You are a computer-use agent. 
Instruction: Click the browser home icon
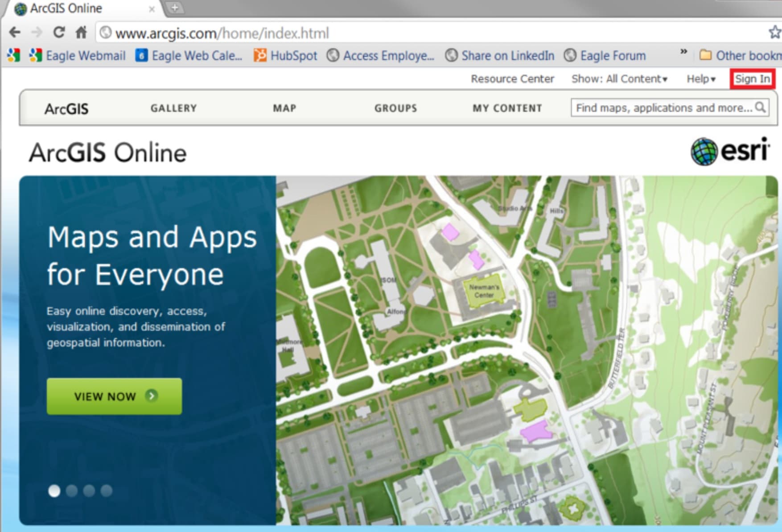coord(81,33)
